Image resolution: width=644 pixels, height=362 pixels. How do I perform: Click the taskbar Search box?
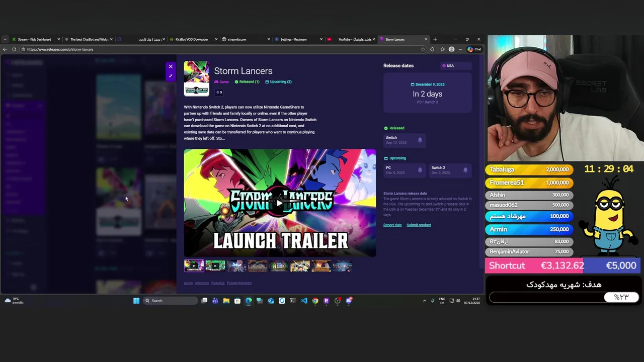coord(170,301)
